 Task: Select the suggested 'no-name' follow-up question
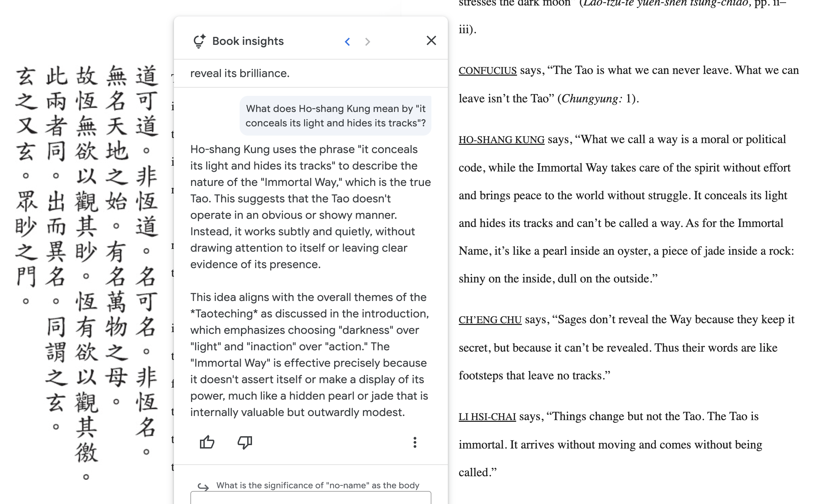[x=318, y=485]
